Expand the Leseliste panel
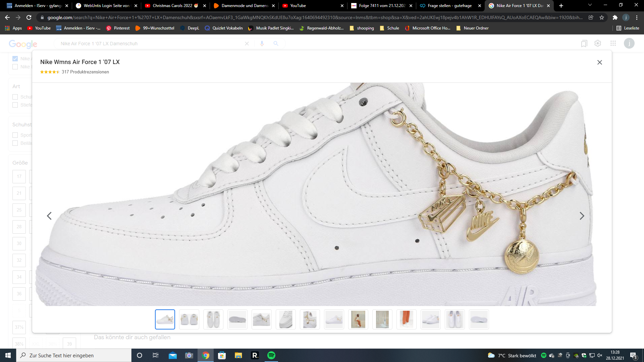Screen dimensions: 644x362 629,28
